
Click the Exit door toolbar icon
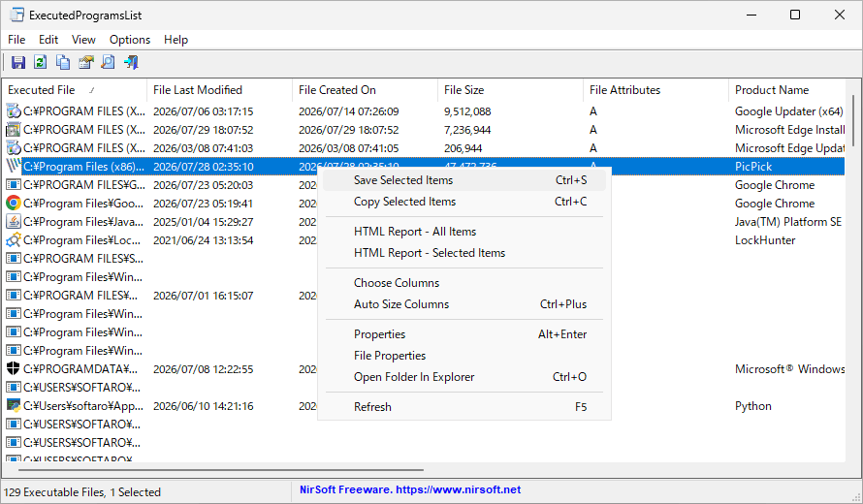131,62
